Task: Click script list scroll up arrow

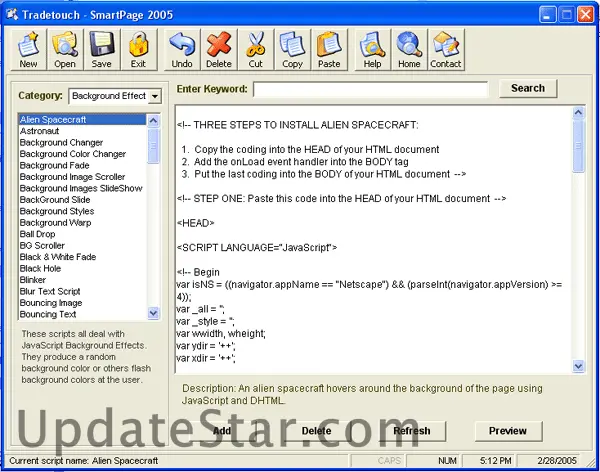Action: tap(153, 121)
